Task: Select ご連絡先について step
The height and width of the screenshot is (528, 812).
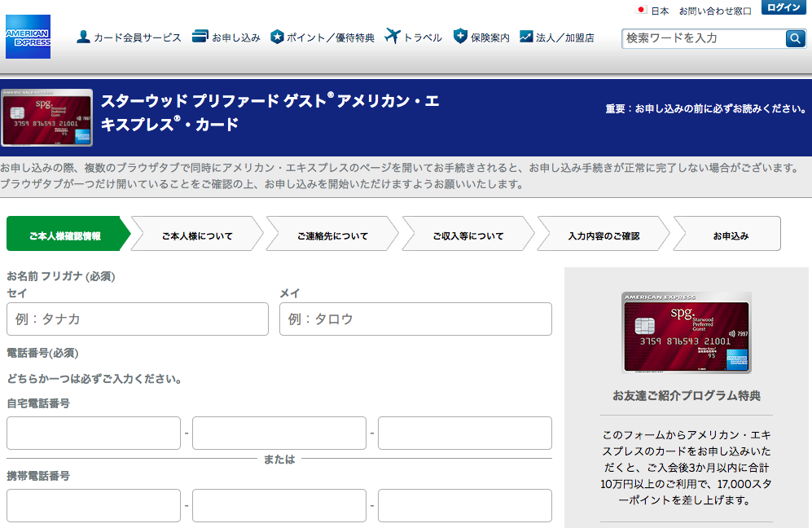Action: coord(332,234)
